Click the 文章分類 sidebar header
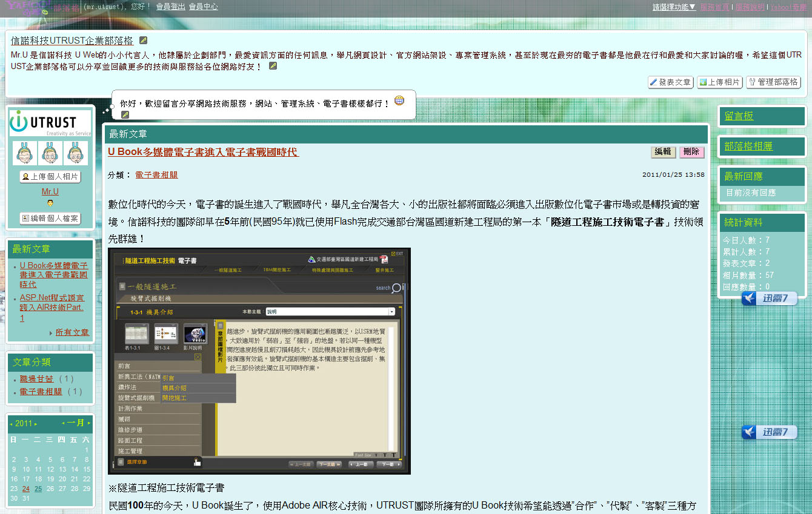812x514 pixels. (50, 362)
